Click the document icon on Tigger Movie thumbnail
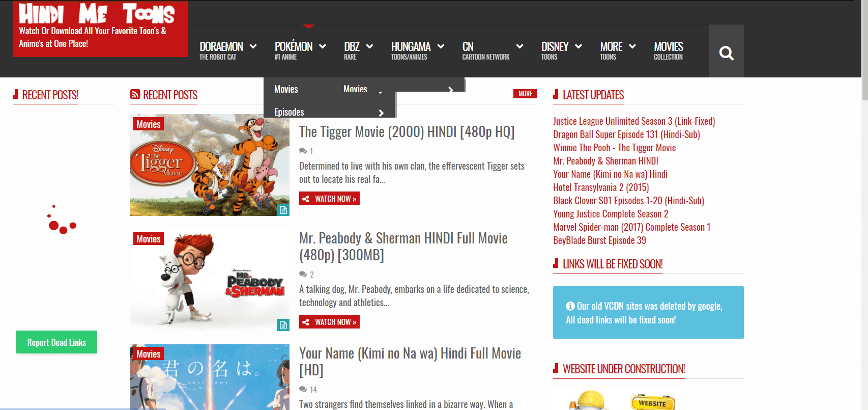868x410 pixels. (x=283, y=210)
